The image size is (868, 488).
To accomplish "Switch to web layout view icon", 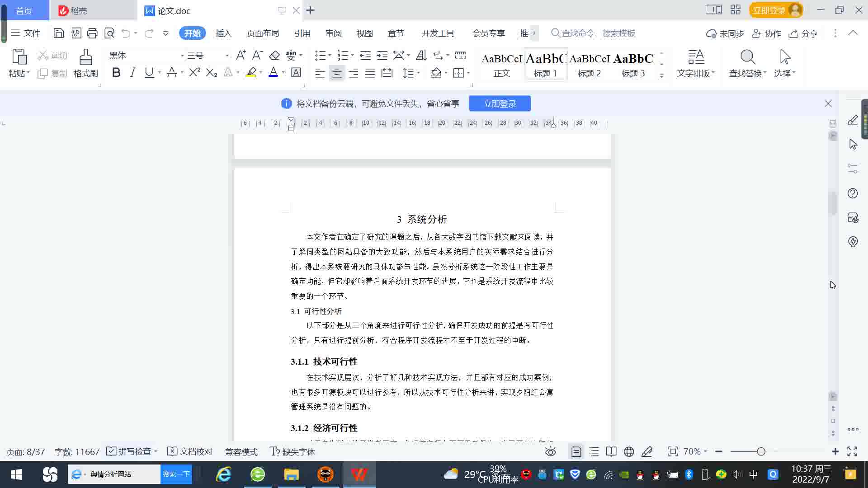I will point(629,451).
